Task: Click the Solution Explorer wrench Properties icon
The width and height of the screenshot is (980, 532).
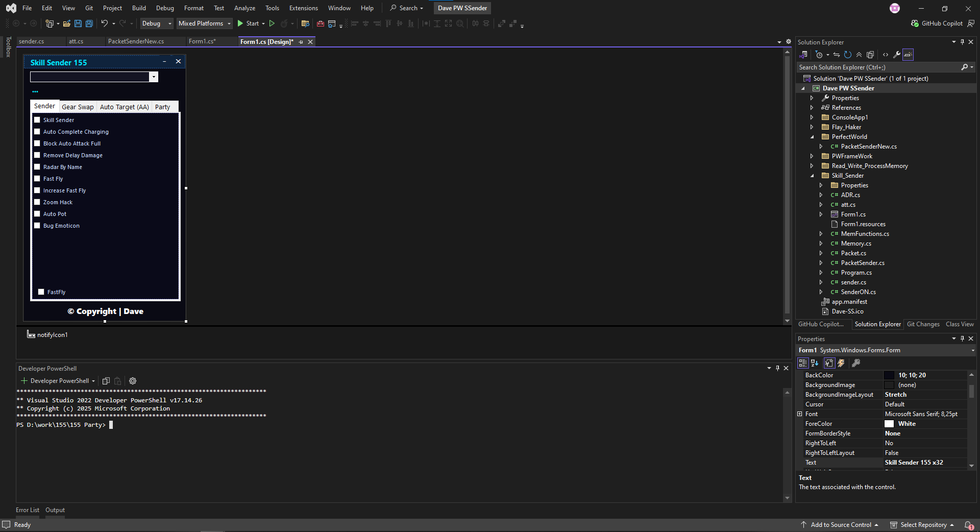Action: click(x=897, y=55)
